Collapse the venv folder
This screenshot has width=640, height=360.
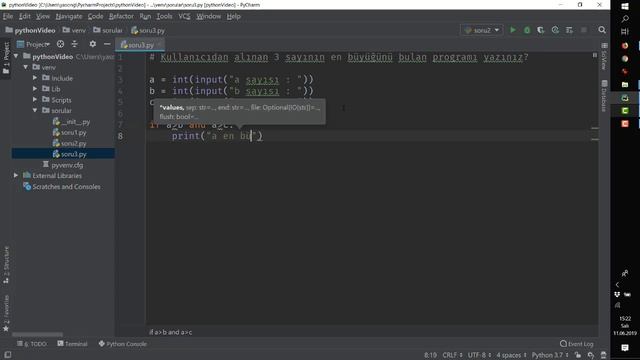click(x=26, y=67)
